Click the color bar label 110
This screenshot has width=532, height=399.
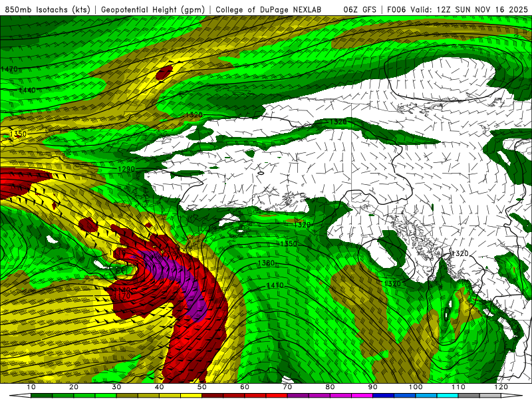click(x=458, y=387)
